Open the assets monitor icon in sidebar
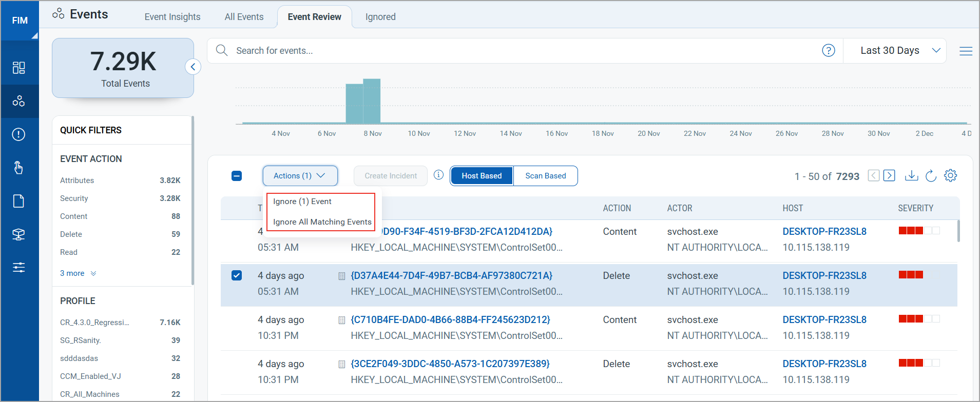This screenshot has height=402, width=980. 19,234
